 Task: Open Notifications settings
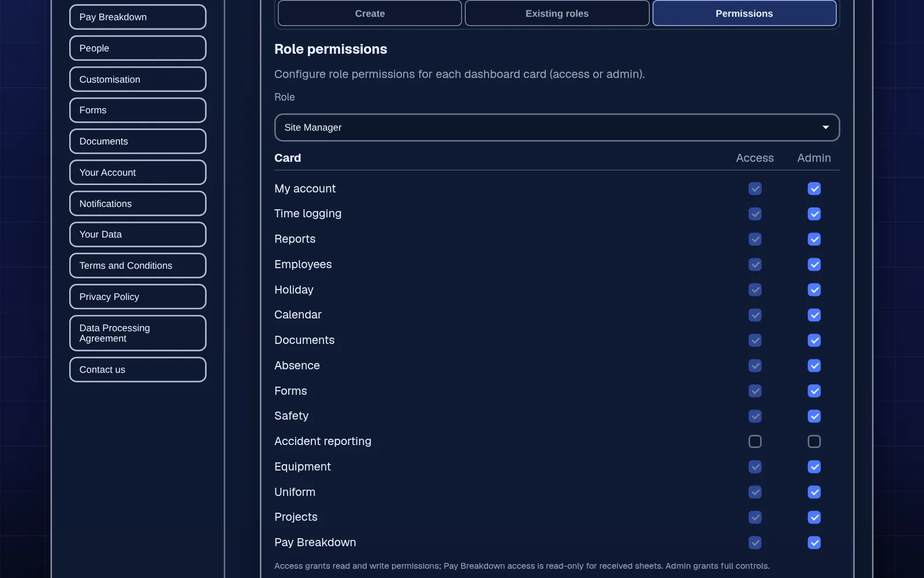[137, 203]
